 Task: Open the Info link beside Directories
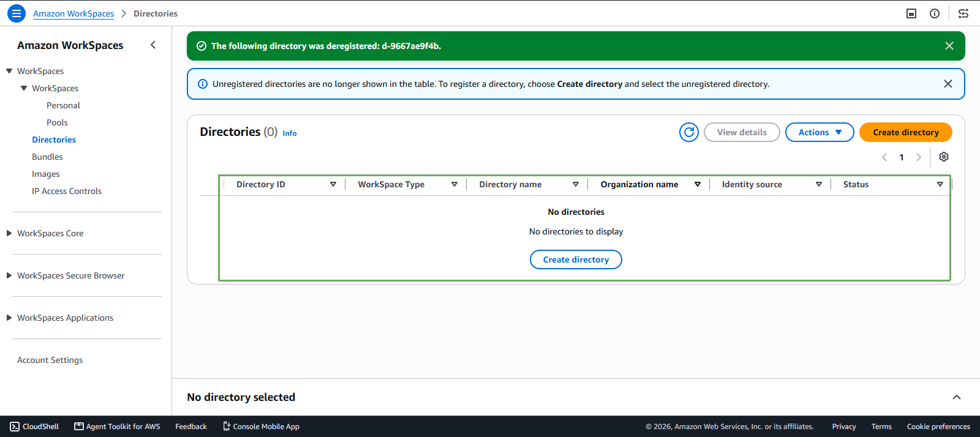click(x=290, y=133)
